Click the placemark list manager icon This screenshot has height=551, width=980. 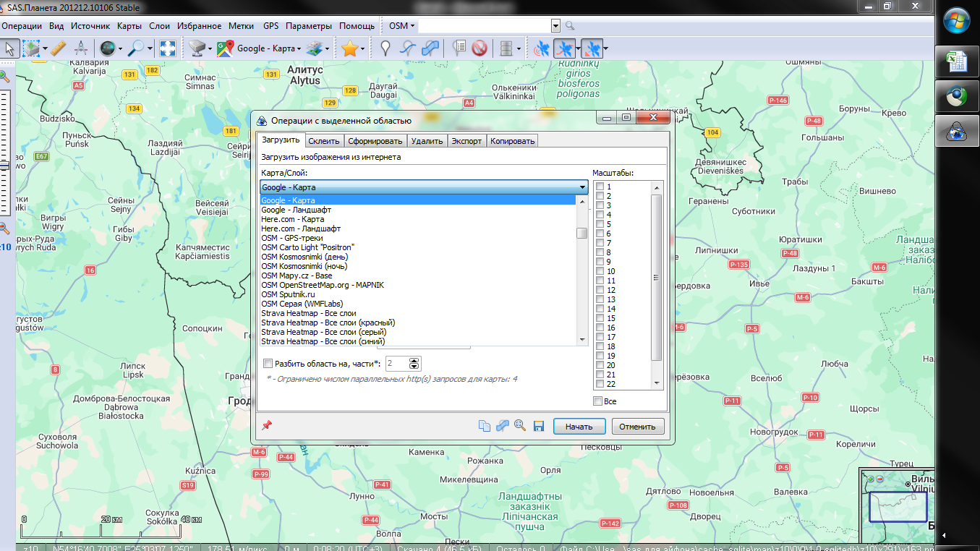(459, 48)
